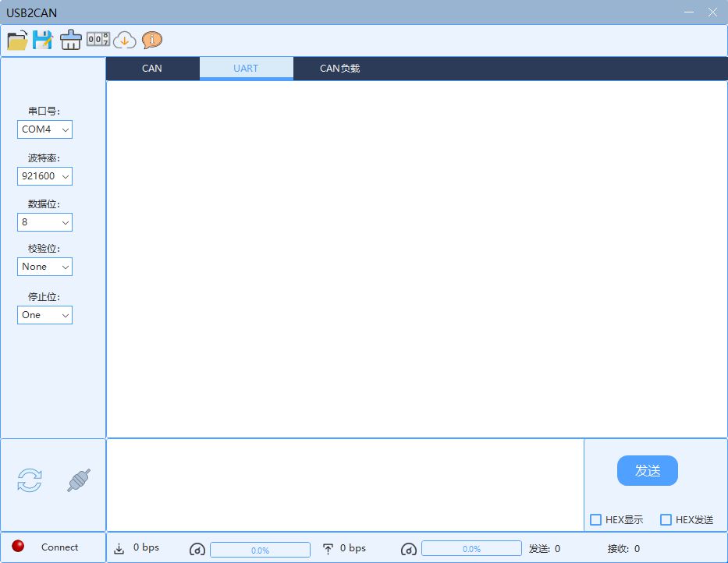Switch to the CAN负载 tab

click(x=339, y=69)
